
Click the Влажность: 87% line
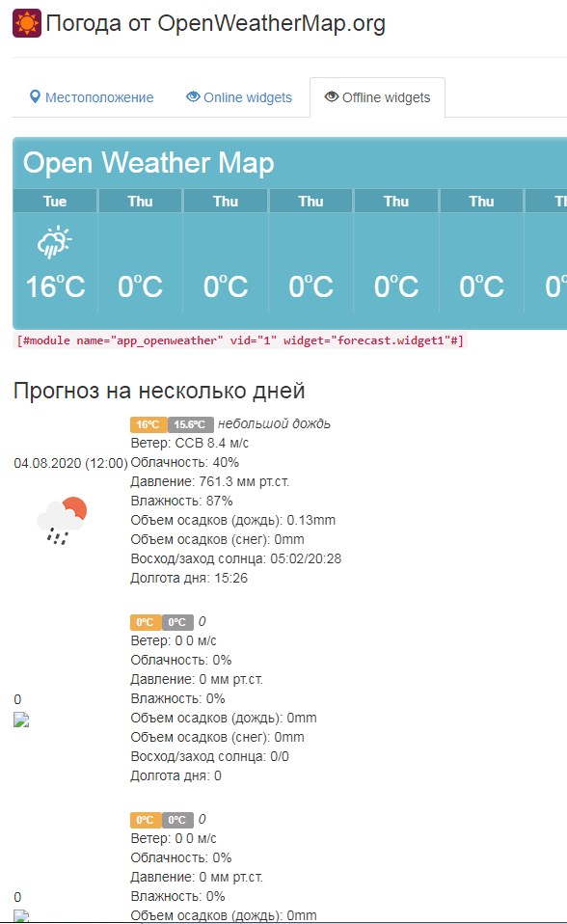click(x=181, y=501)
